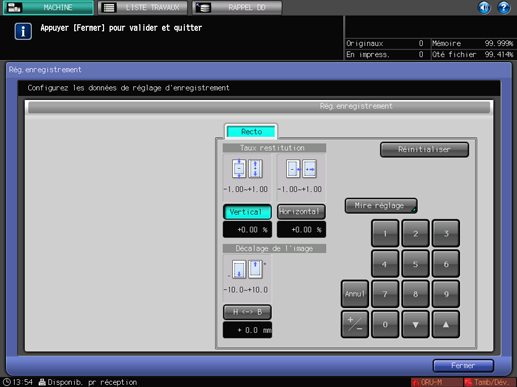Screen dimensions: 517x387
Task: Select the H <-> B shift toggle
Action: [247, 312]
